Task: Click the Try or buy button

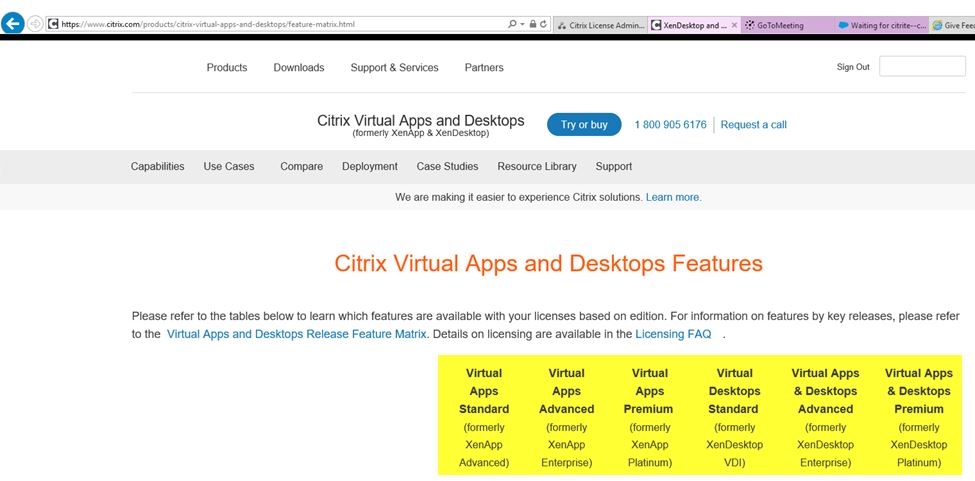Action: click(584, 125)
